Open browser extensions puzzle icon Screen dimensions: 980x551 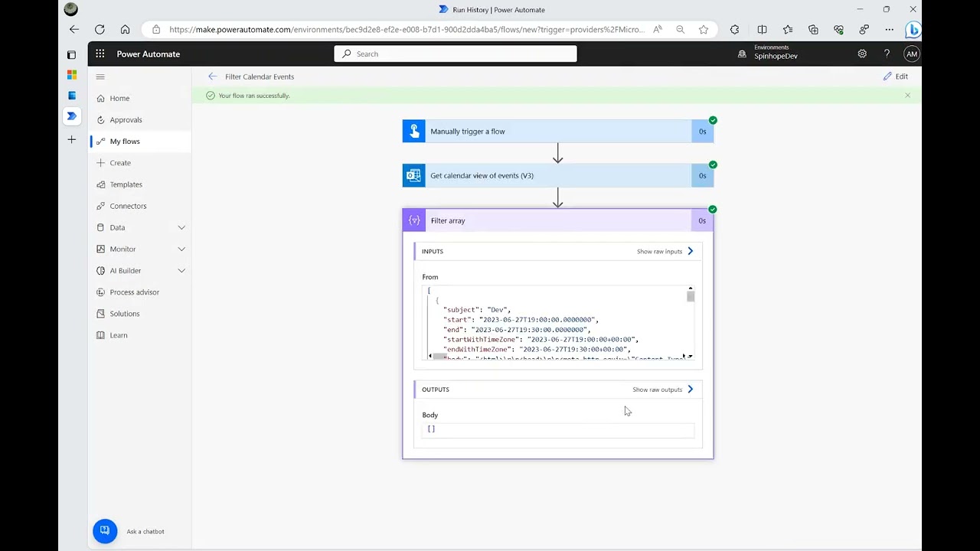pos(735,29)
